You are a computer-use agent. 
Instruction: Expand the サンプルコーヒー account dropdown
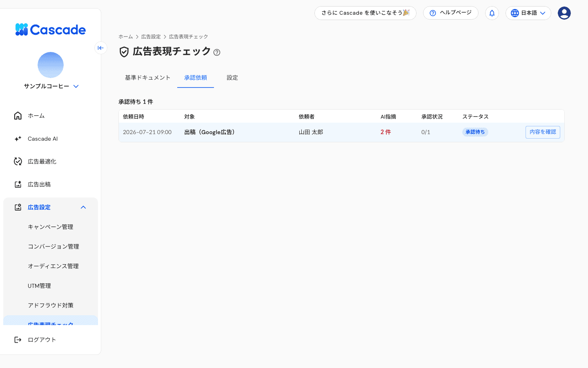(x=76, y=86)
